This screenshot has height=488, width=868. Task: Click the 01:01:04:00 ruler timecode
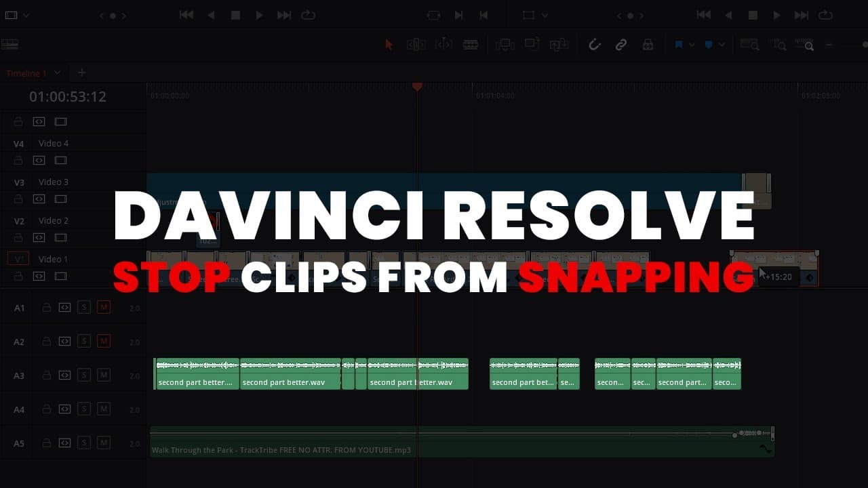tap(495, 96)
